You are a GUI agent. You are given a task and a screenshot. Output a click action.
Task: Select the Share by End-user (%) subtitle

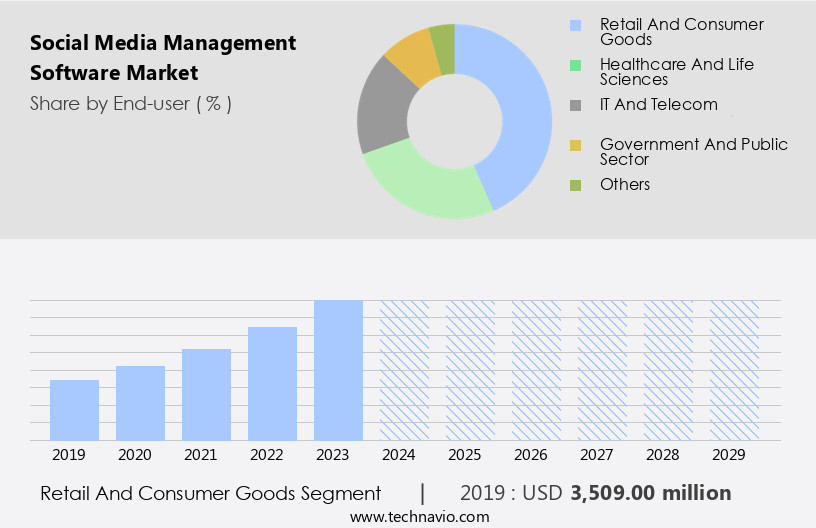pos(131,103)
